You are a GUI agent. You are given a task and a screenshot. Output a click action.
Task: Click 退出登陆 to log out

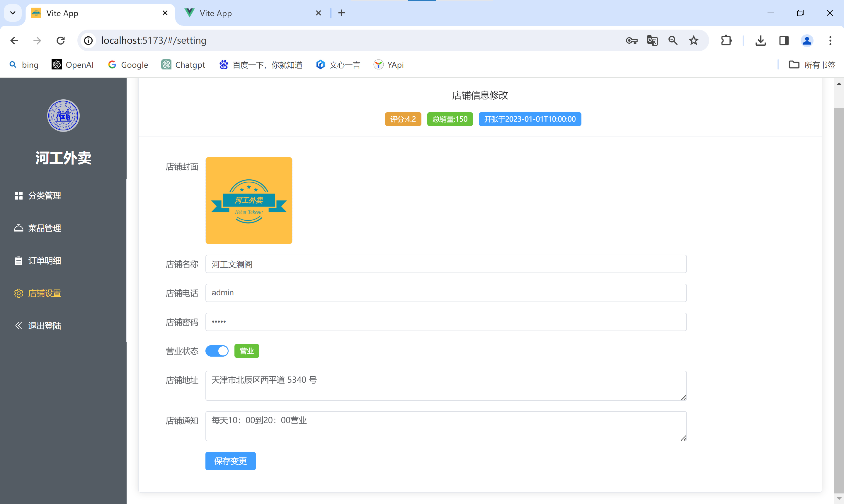tap(44, 325)
